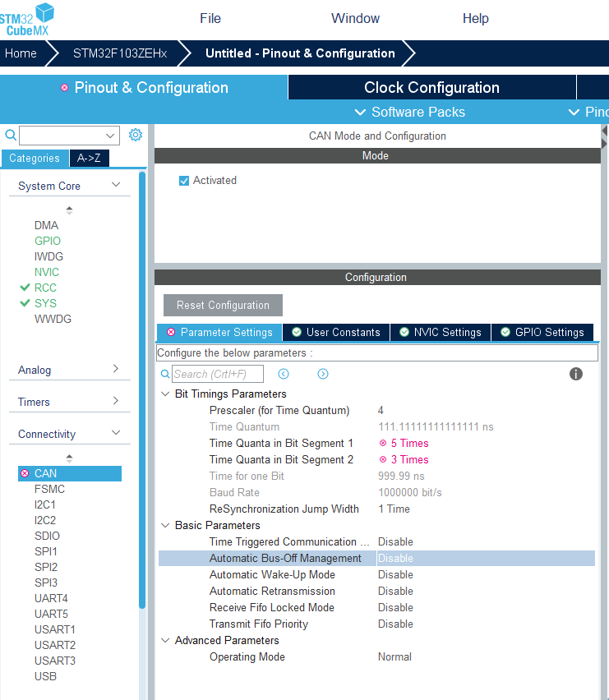
Task: Collapse Advanced Parameters group
Action: (x=165, y=640)
